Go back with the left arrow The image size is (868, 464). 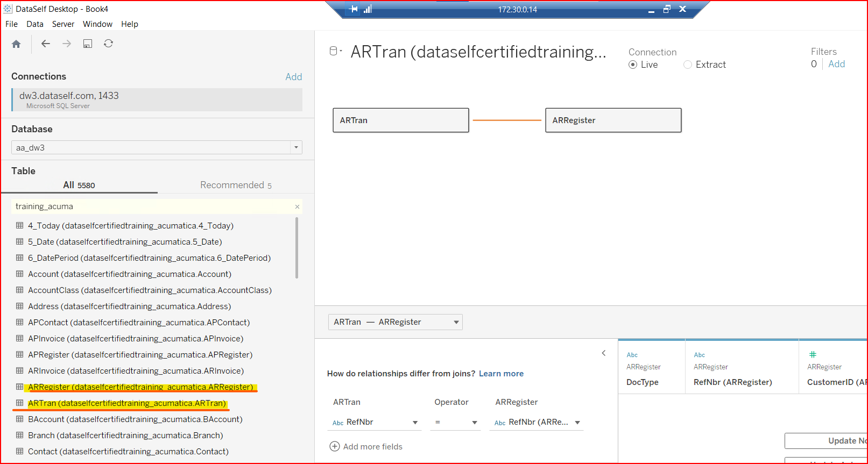[x=46, y=44]
